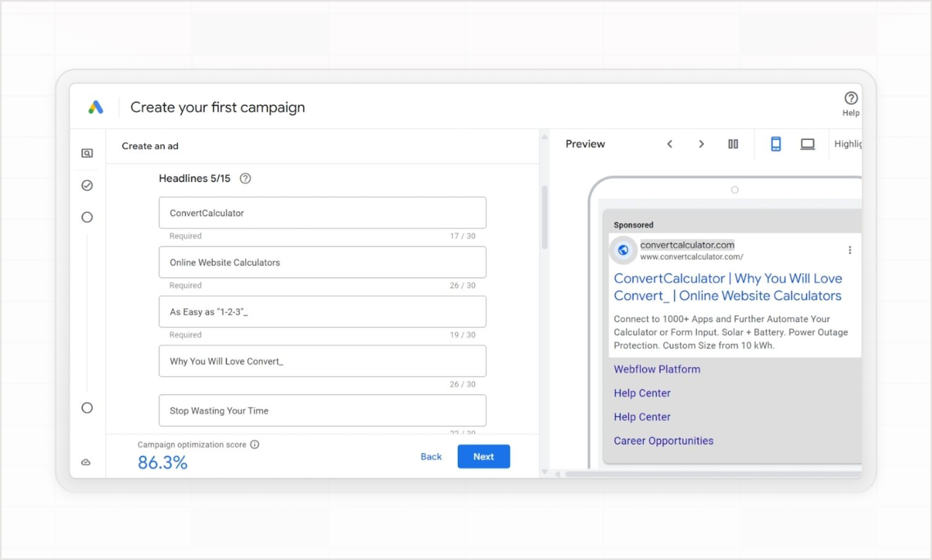The image size is (932, 560).
Task: Select the completed checkmark step in sidebar
Action: (87, 185)
